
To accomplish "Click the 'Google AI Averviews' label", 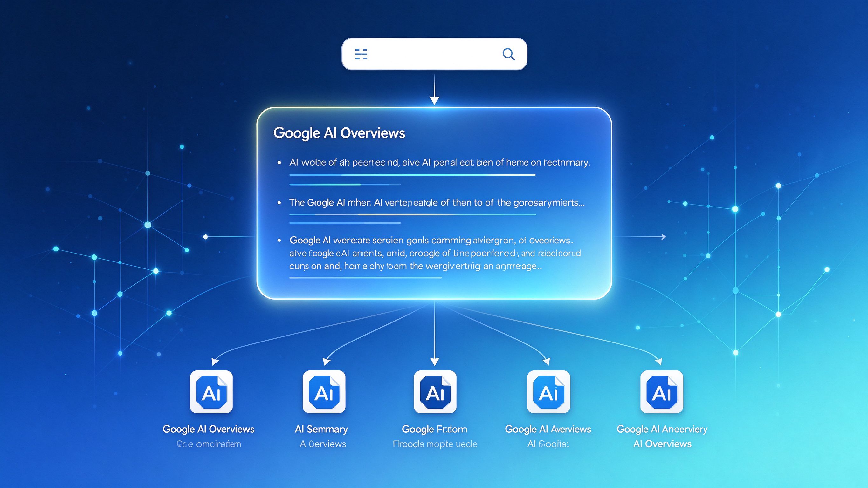I will (548, 429).
